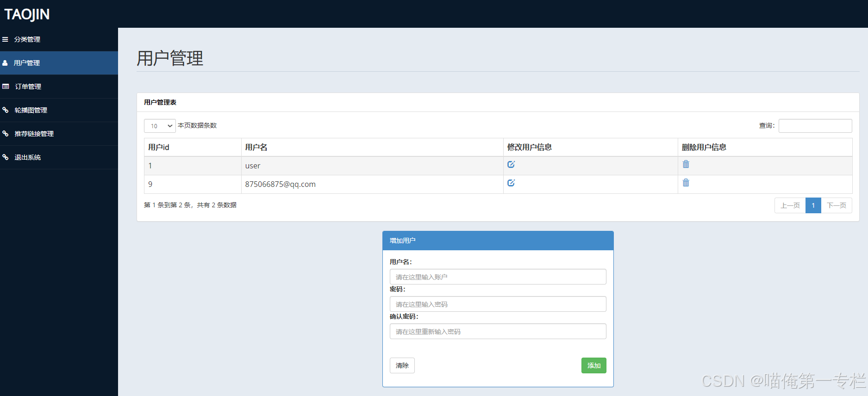
Task: Click the 确认密码 confirmation field
Action: (498, 331)
